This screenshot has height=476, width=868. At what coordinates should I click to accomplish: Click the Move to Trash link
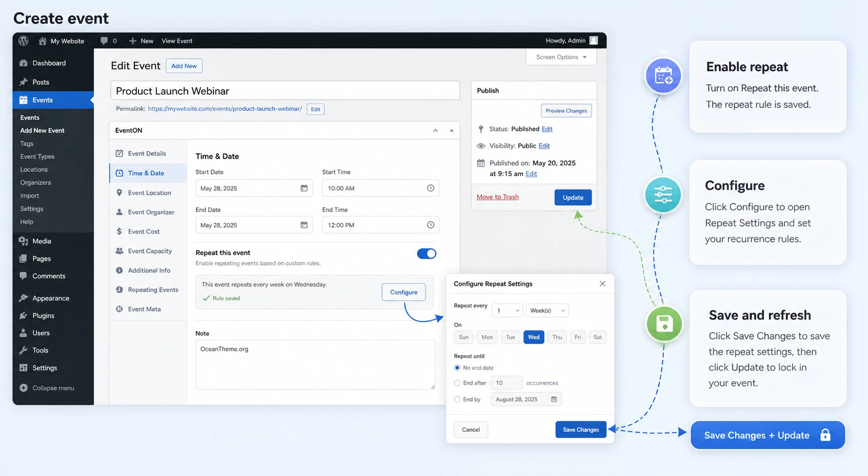tap(498, 197)
